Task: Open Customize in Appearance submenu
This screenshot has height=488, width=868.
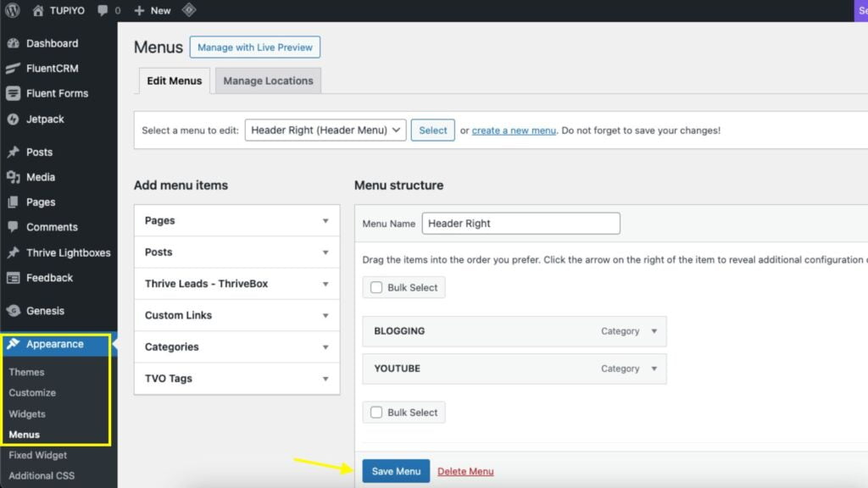Action: click(x=32, y=392)
